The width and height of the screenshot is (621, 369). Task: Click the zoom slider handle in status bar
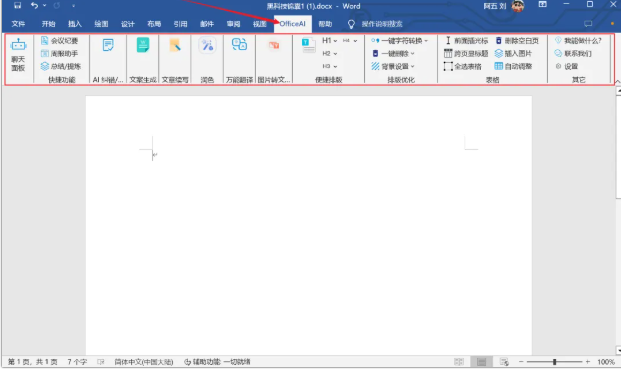(554, 361)
